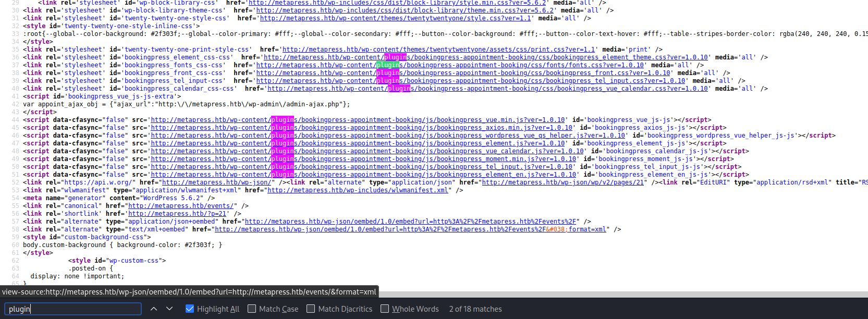Enable the Match Case checkbox

pos(252,309)
